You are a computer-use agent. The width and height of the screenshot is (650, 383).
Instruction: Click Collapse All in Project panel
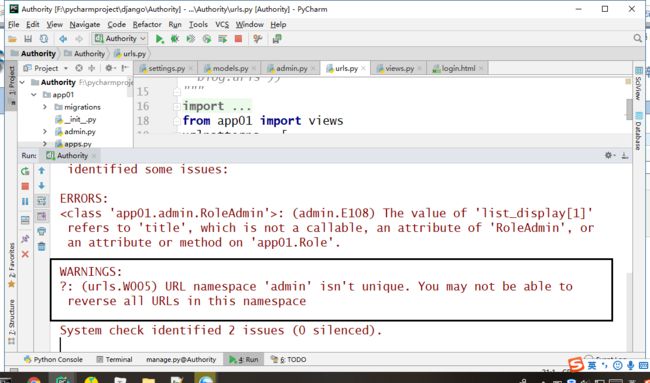(x=92, y=68)
